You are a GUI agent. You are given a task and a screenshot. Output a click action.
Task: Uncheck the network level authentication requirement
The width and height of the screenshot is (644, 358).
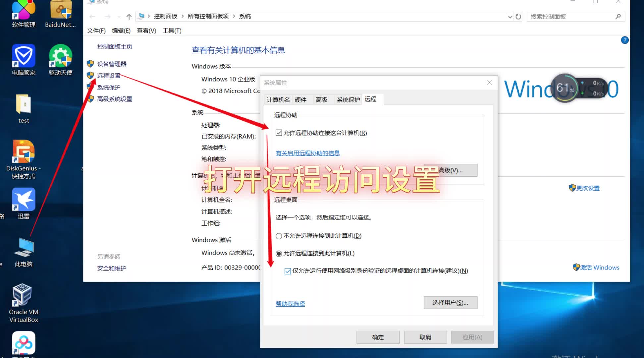pos(287,271)
